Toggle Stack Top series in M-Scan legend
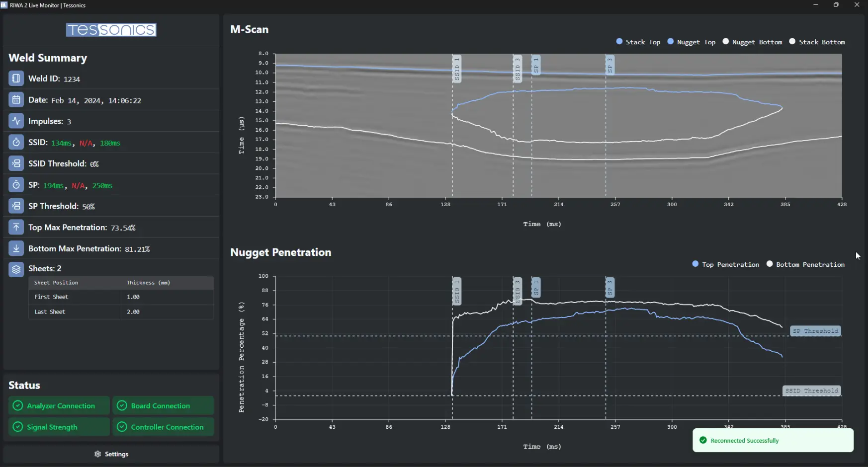 (x=638, y=42)
